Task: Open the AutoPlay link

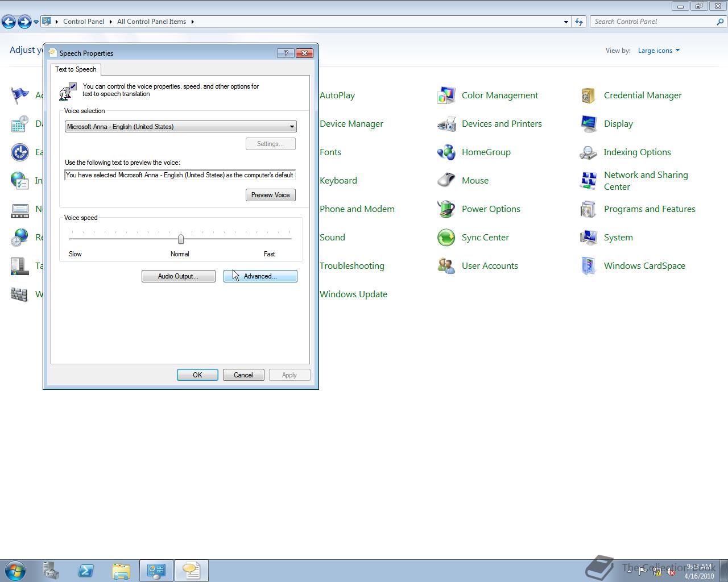Action: click(337, 95)
